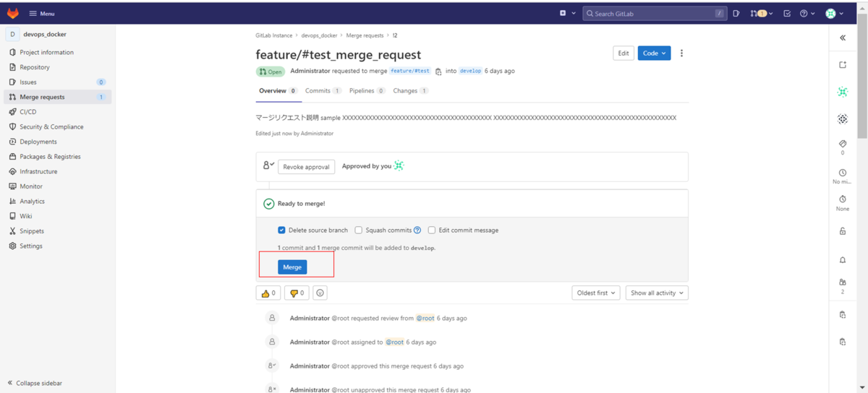Open the add emoji reaction picker
The width and height of the screenshot is (868, 393).
click(x=320, y=293)
